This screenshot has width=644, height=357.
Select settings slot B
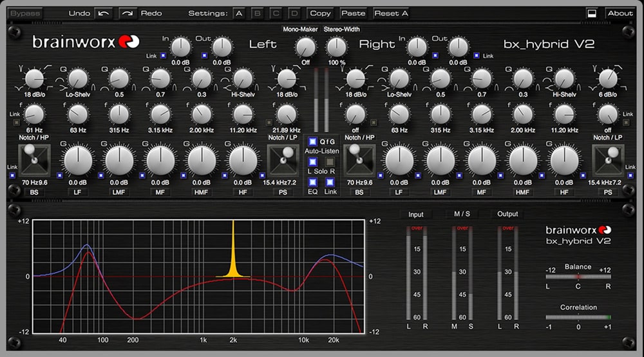tap(258, 14)
